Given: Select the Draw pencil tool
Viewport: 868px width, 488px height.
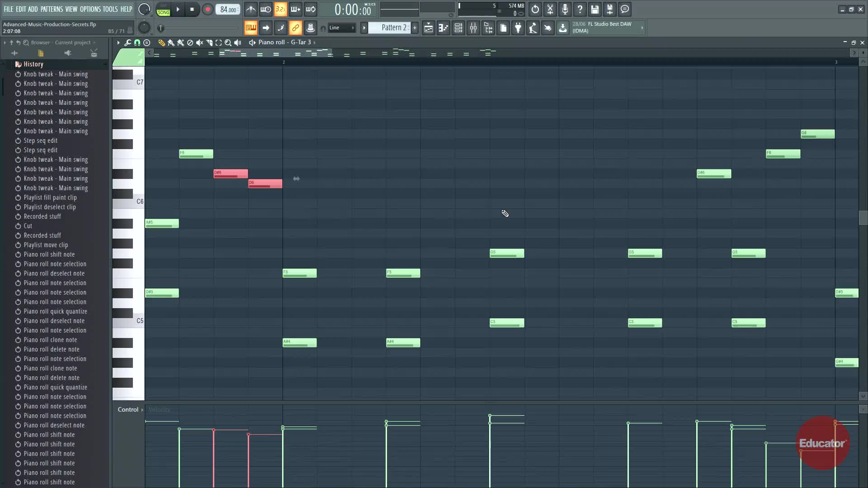Looking at the screenshot, I should click(x=161, y=42).
